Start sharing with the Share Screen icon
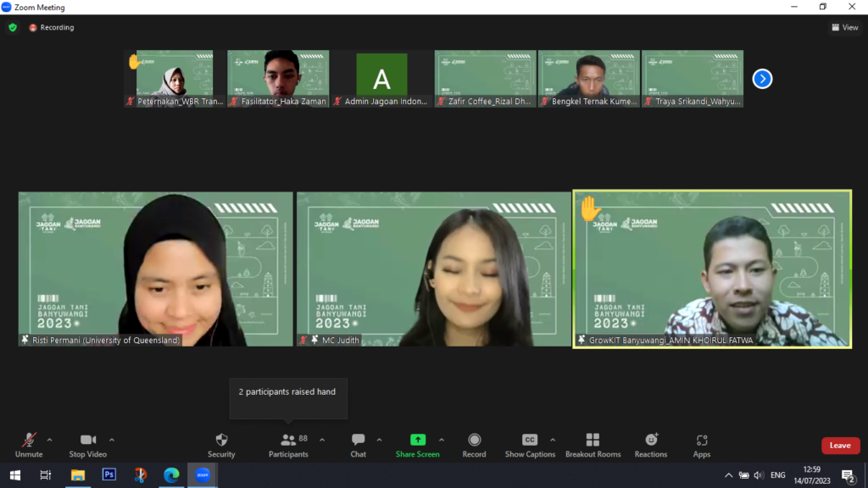The width and height of the screenshot is (868, 488). point(417,444)
